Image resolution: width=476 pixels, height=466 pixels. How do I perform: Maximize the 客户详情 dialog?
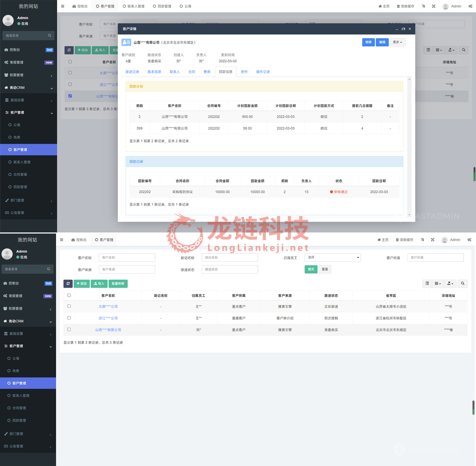[x=403, y=29]
